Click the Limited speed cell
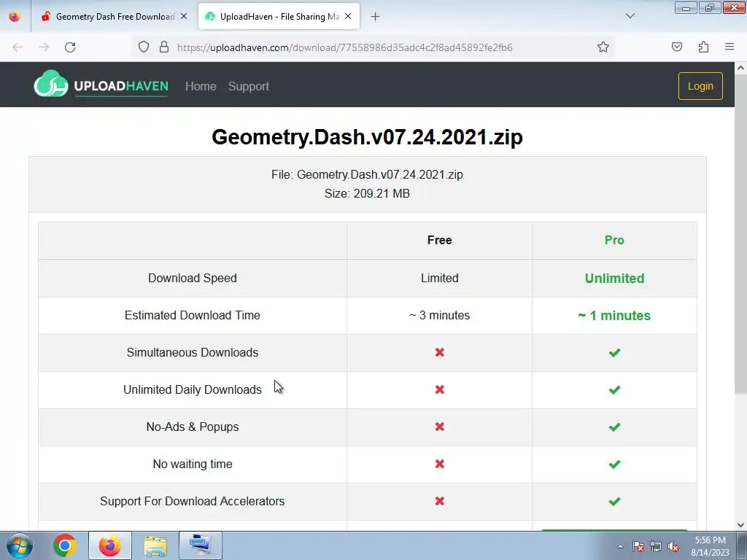The width and height of the screenshot is (747, 560). [440, 278]
